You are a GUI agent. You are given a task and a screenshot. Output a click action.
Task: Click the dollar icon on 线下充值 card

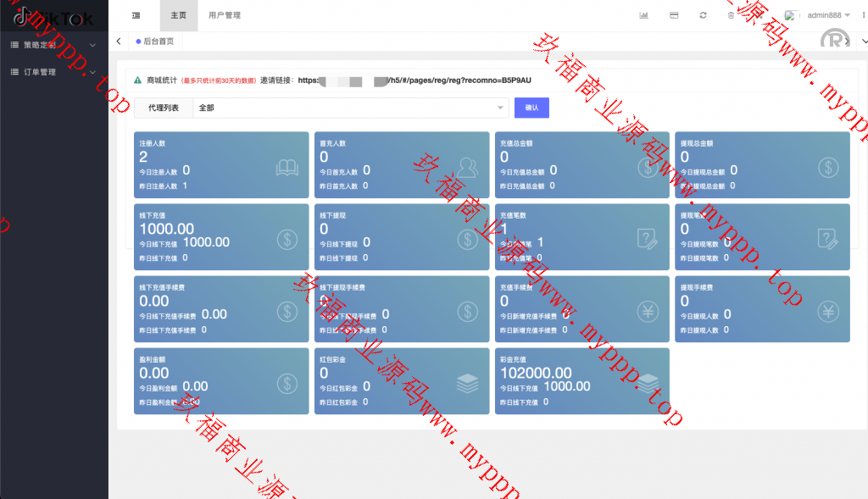[x=287, y=240]
